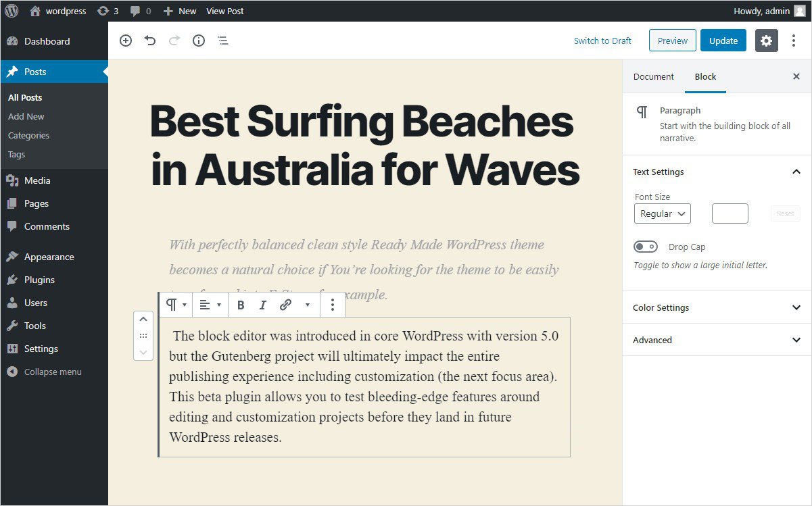The image size is (812, 506).
Task: Apply italic formatting to paragraph
Action: pos(263,305)
